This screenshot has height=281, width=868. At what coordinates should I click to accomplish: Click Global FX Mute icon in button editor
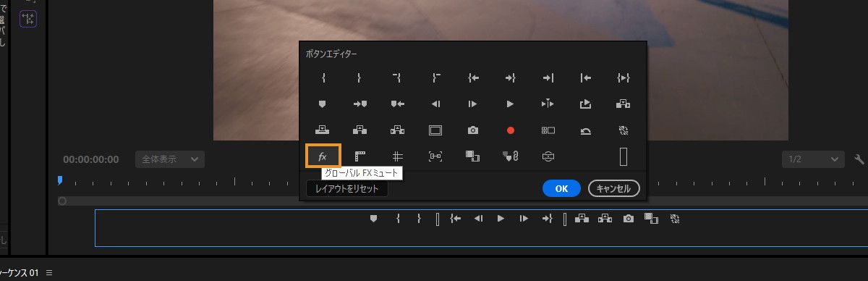pos(323,156)
